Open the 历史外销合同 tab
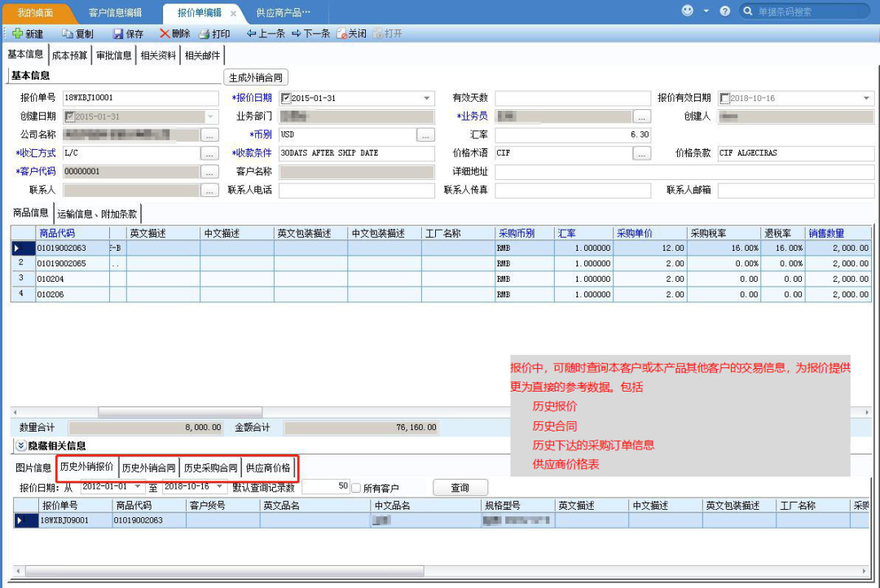Screen dimensions: 880x588 [148, 468]
